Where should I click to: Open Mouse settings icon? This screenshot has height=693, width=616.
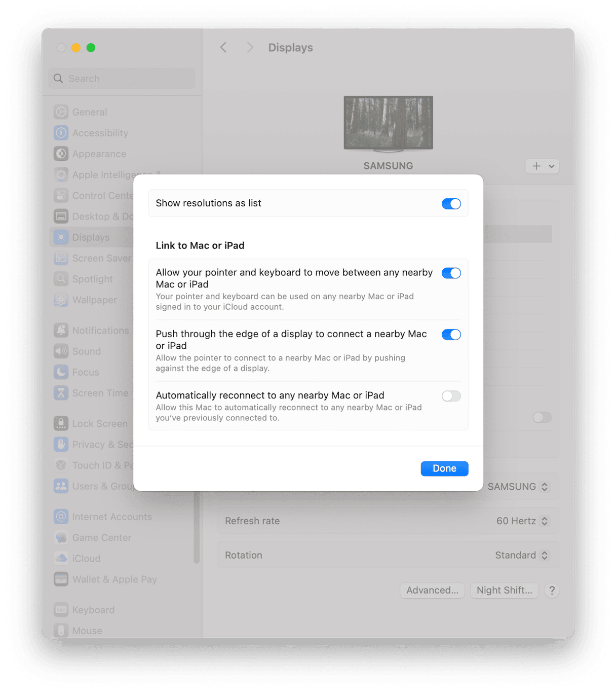click(61, 631)
